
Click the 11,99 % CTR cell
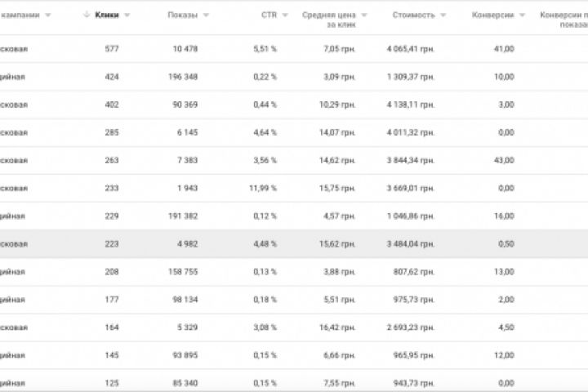[263, 189]
